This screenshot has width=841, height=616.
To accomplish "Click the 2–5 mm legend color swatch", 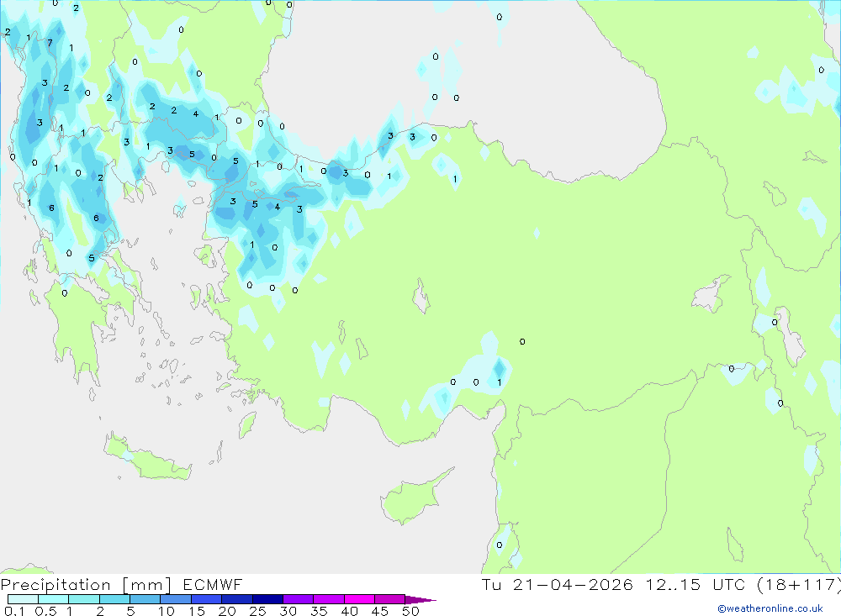I will pyautogui.click(x=114, y=599).
